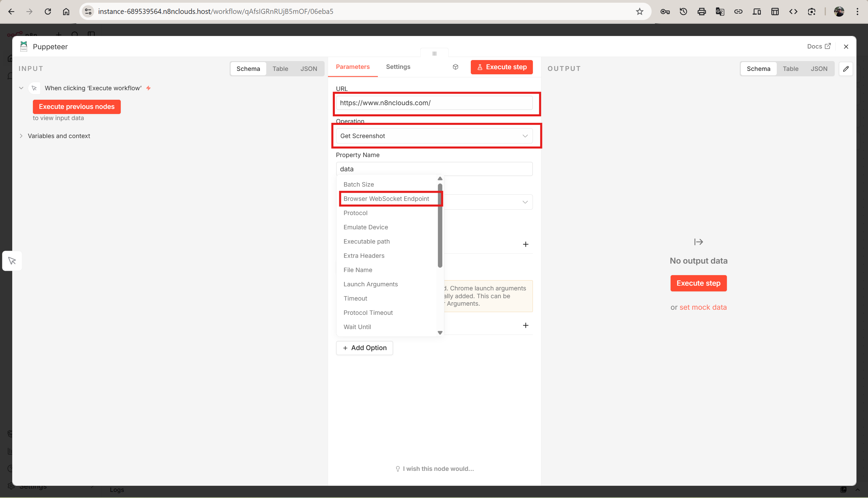Select the output JSON view tab
Screen dimensions: 868x498
pyautogui.click(x=819, y=69)
